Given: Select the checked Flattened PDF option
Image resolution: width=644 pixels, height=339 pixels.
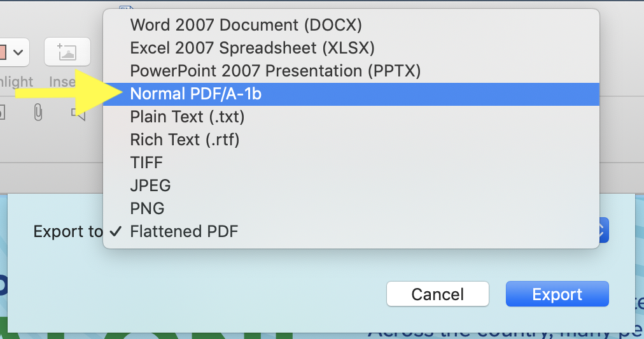Looking at the screenshot, I should click(x=184, y=231).
